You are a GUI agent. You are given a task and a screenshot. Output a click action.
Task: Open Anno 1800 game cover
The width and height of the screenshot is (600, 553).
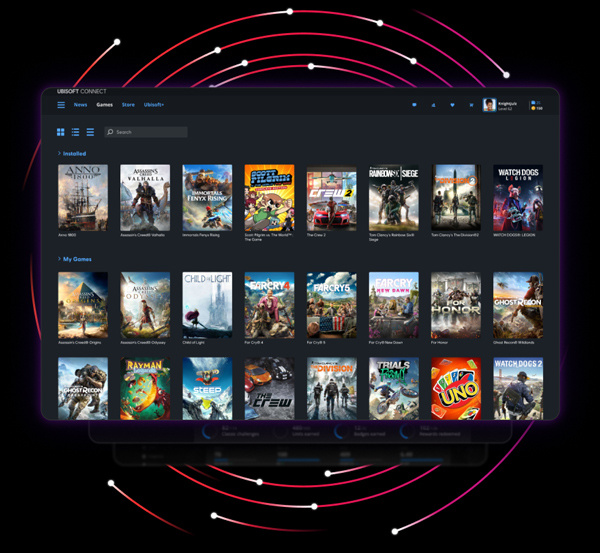[83, 197]
